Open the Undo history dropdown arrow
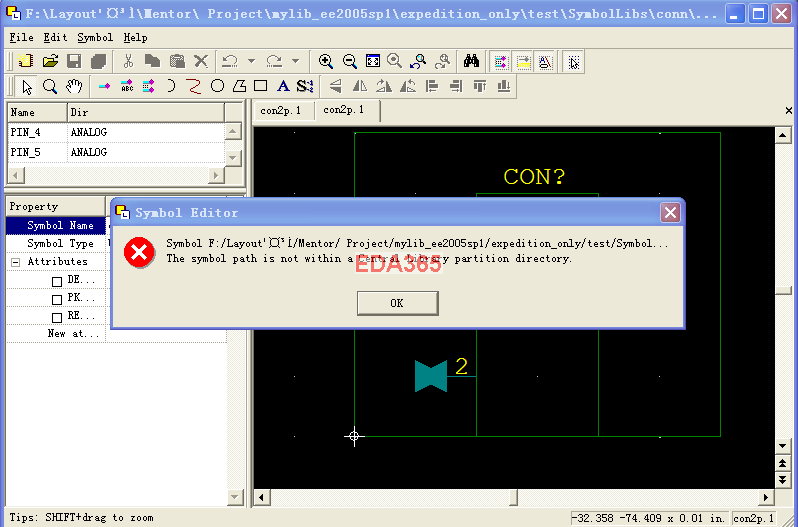798x527 pixels. pos(251,62)
